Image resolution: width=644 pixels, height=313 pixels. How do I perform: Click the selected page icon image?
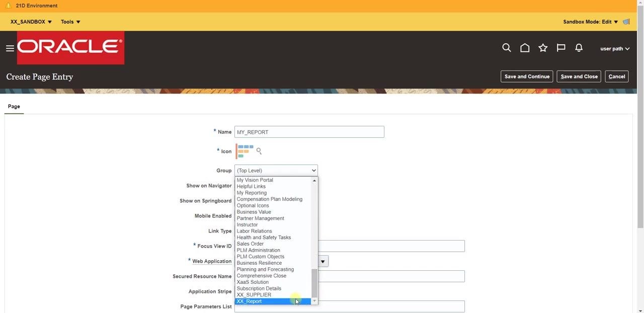point(245,151)
